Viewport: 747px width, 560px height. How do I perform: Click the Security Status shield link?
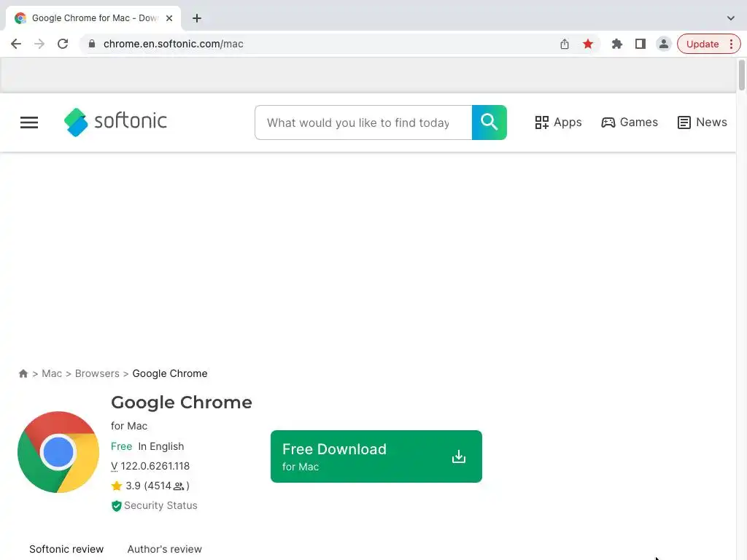click(155, 505)
